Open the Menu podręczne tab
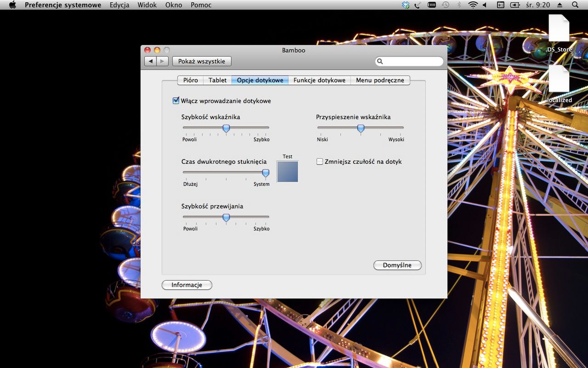This screenshot has height=368, width=588. (380, 80)
